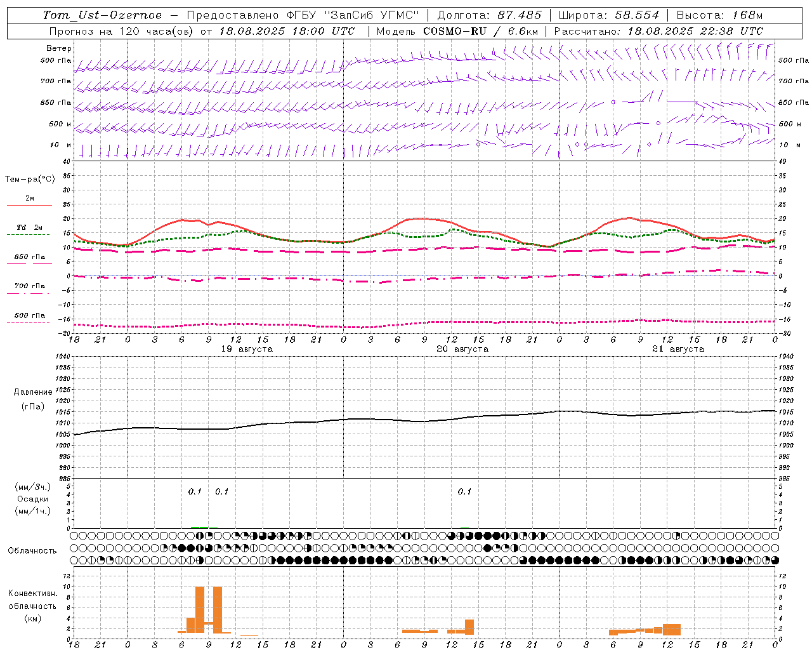Click the 0.1 precipitation value on 20 August
The height and width of the screenshot is (650, 812).
tap(464, 491)
